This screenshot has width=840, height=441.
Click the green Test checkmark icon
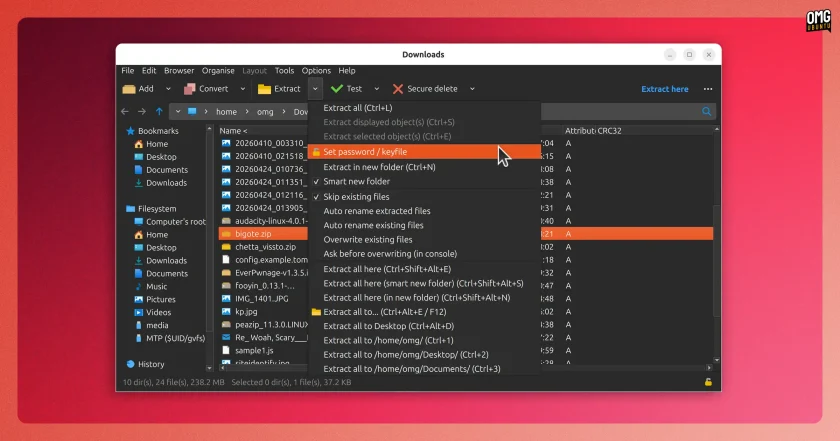tap(337, 89)
